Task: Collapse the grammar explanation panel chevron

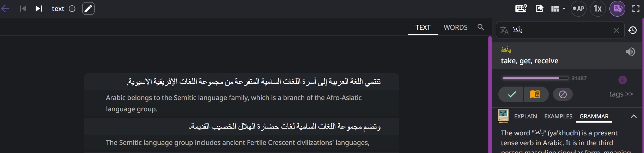Action: pos(633,116)
